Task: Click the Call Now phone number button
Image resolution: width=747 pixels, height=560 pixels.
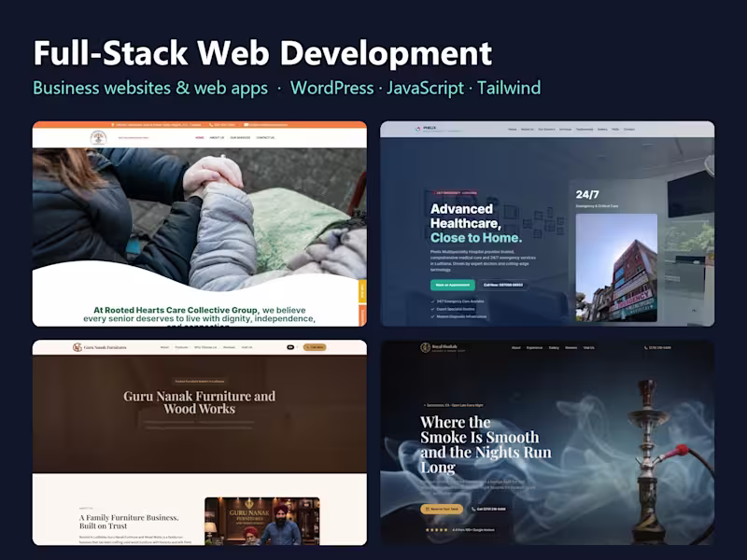Action: pos(503,285)
